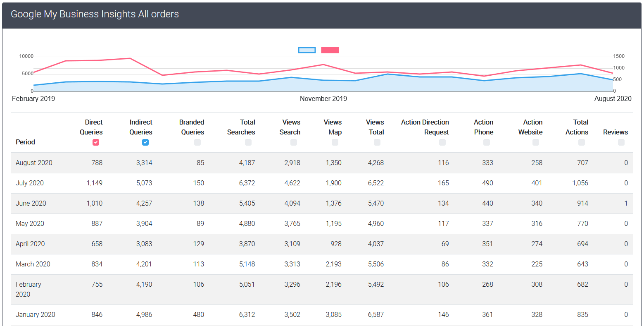Tick the Reviews checkbox
The width and height of the screenshot is (644, 326).
pos(621,142)
